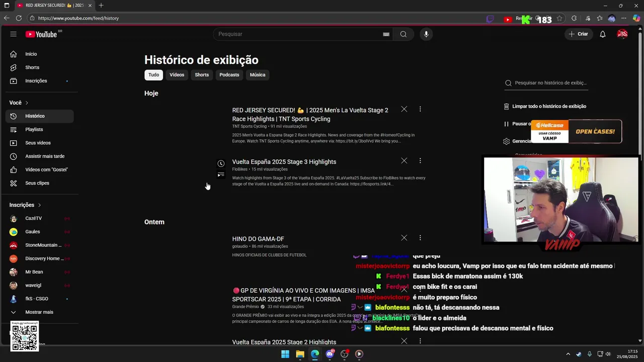
Task: Start voice search with microphone icon
Action: coord(426,34)
